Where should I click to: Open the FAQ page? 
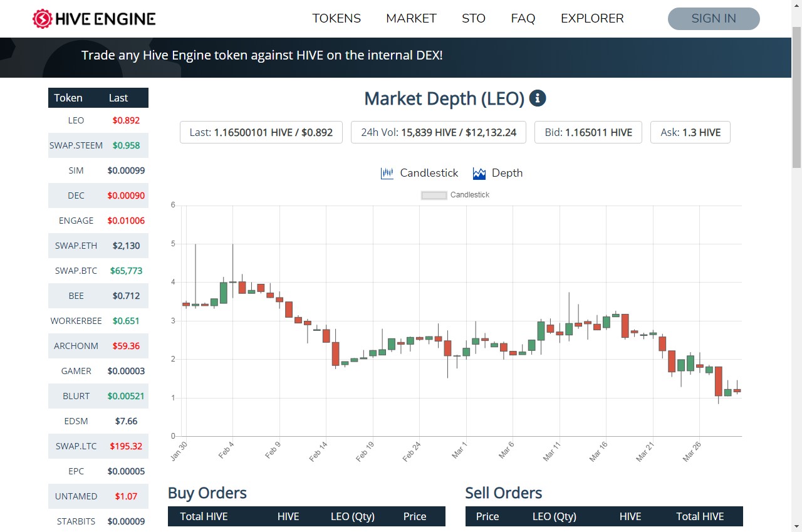(x=523, y=19)
